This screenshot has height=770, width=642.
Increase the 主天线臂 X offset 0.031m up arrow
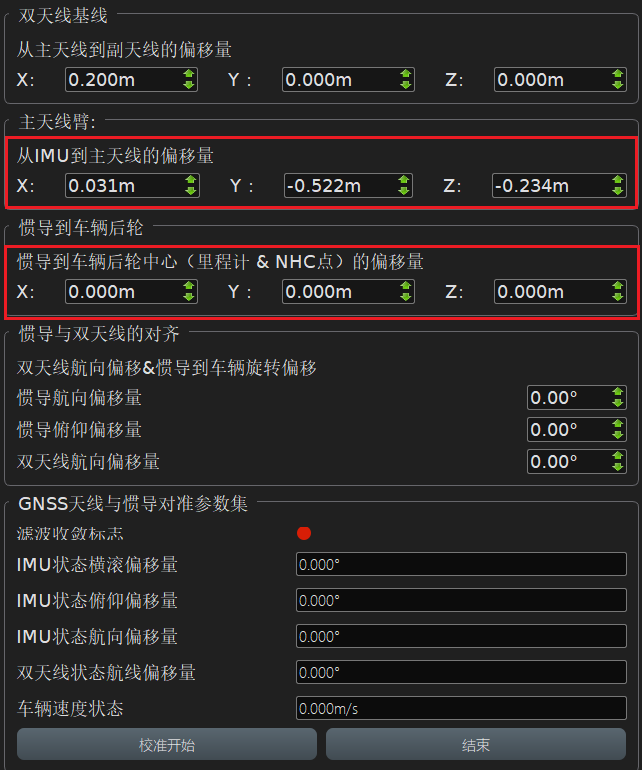pos(191,180)
